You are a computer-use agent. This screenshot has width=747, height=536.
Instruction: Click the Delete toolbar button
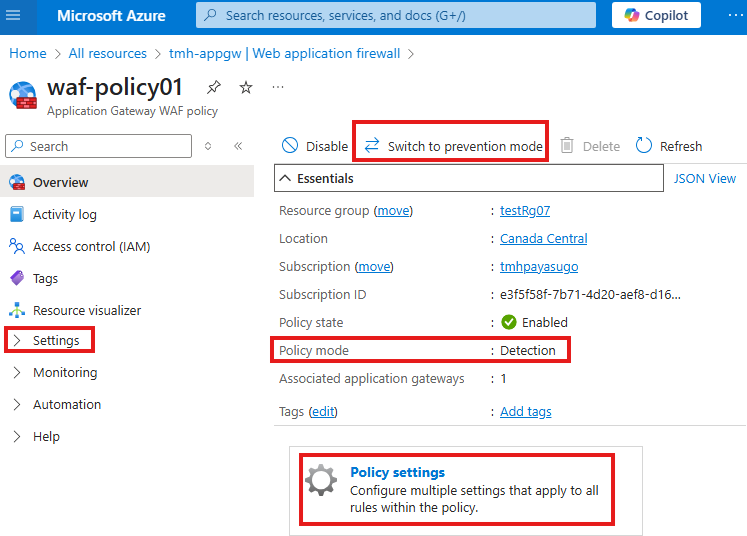[590, 146]
